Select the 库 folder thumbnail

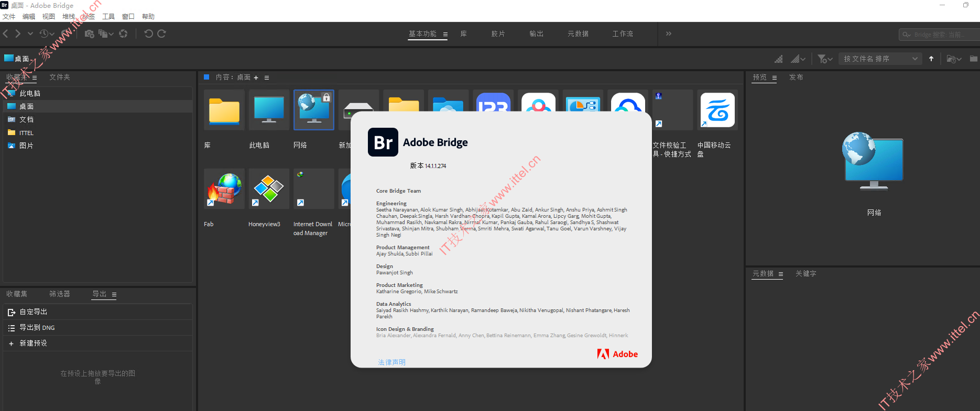224,110
